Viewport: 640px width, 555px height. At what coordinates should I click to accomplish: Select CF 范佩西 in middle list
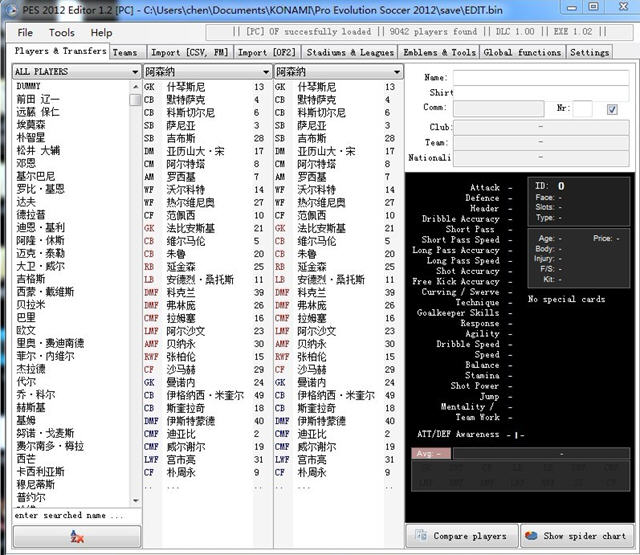pos(207,215)
